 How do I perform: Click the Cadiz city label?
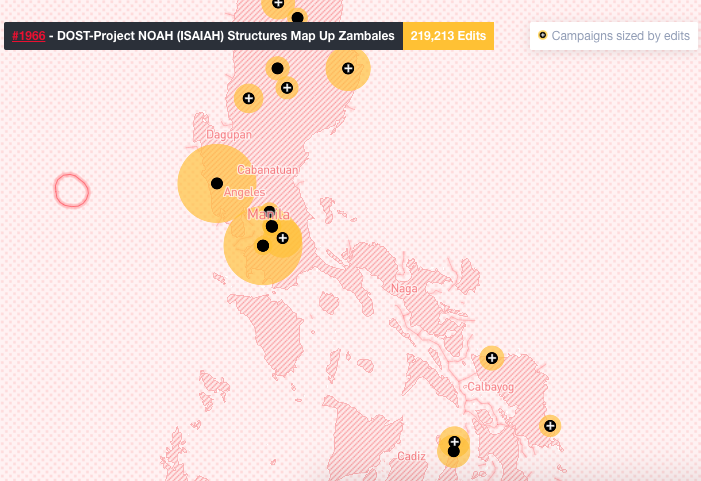(411, 456)
